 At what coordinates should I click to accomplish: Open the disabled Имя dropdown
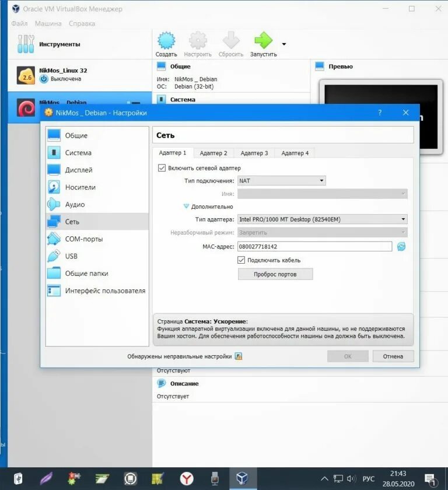click(323, 194)
